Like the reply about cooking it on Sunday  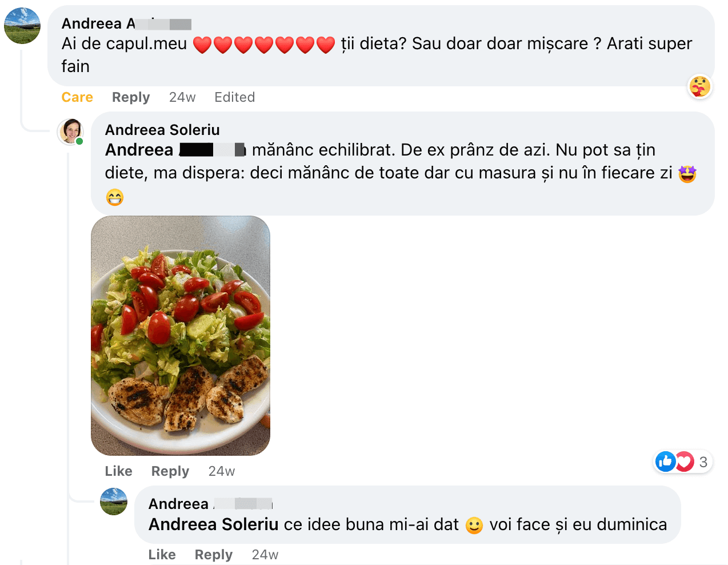pos(162,555)
